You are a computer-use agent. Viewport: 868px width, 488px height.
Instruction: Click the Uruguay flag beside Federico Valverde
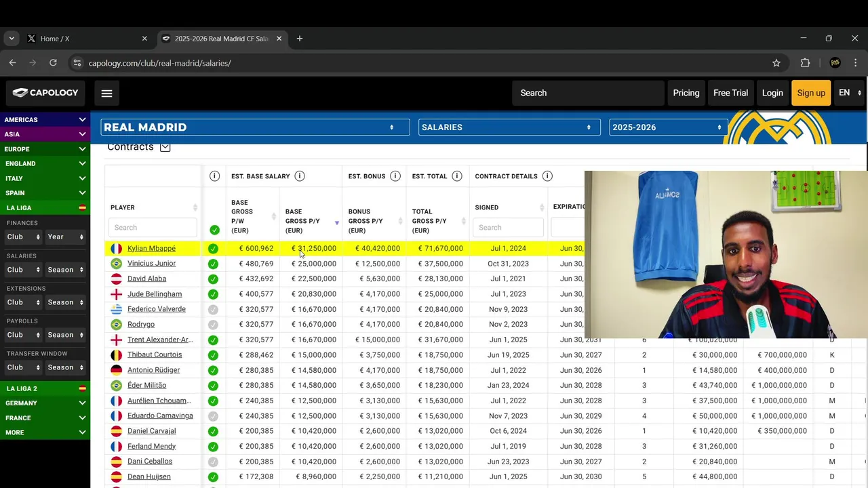(x=116, y=309)
